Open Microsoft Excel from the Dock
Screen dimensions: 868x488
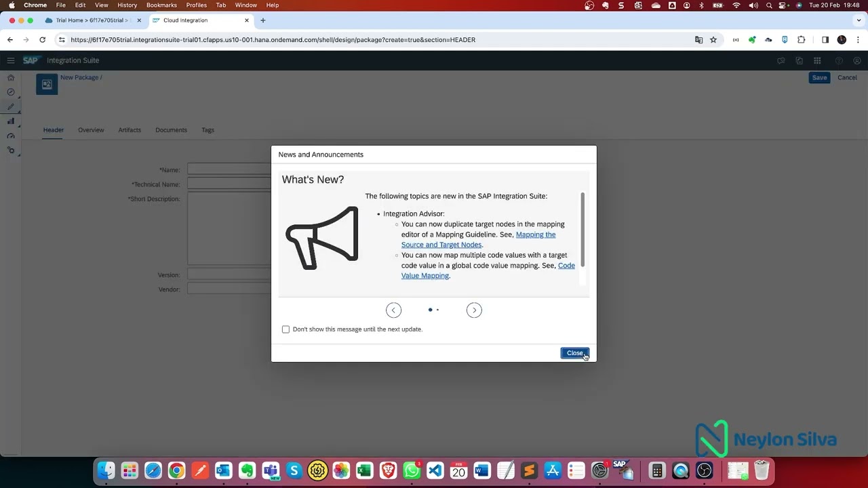click(364, 470)
